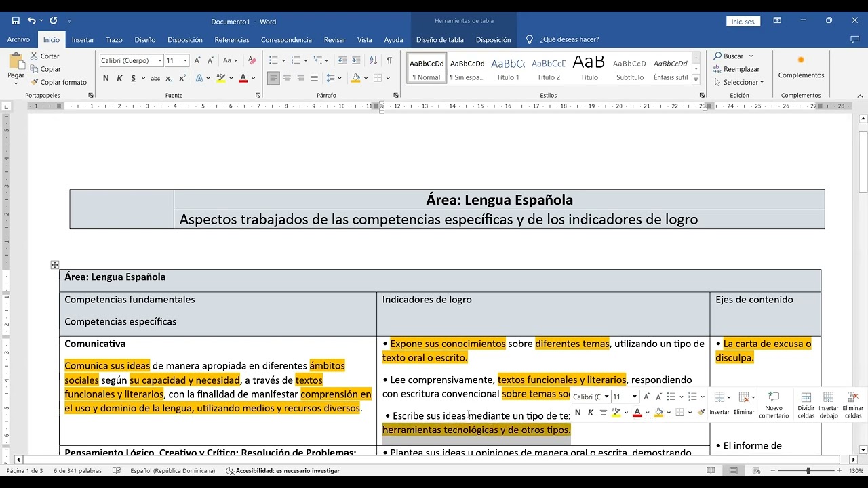
Task: Toggle italic K in the ribbon
Action: (119, 78)
